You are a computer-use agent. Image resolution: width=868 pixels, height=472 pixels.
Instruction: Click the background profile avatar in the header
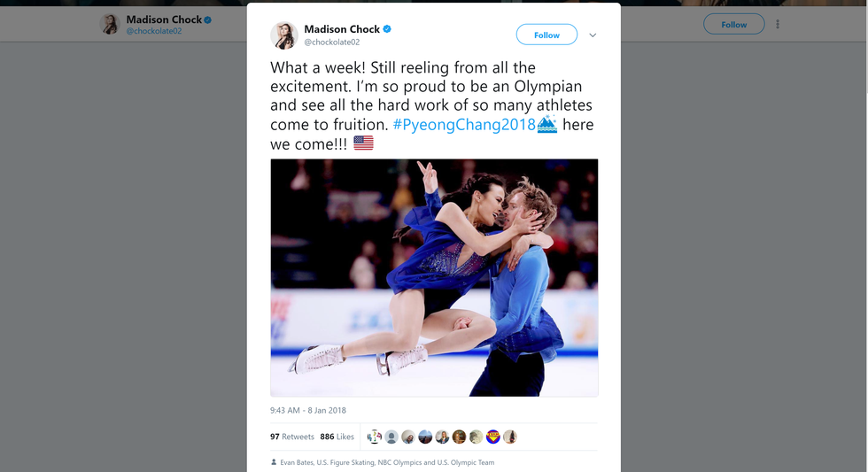click(x=111, y=24)
